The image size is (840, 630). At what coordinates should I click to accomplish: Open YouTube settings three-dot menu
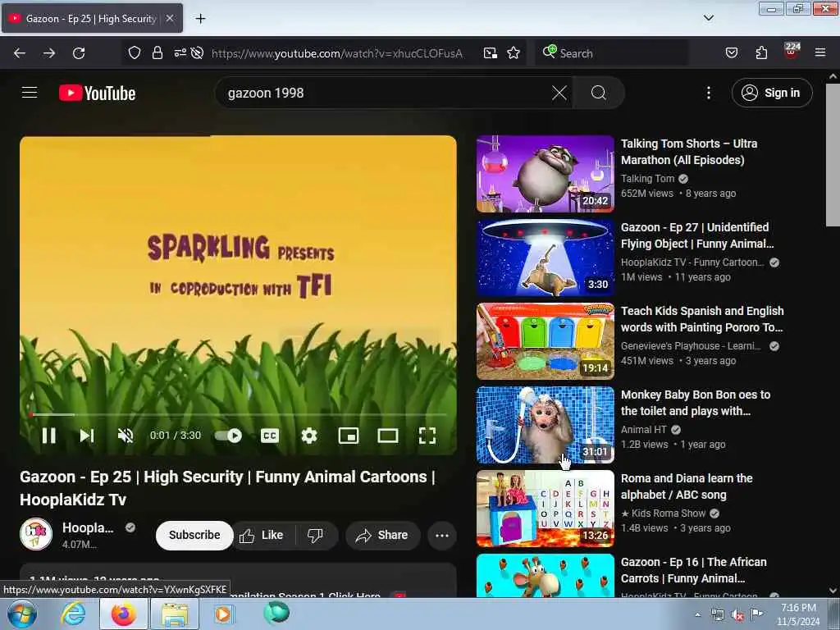tap(709, 93)
